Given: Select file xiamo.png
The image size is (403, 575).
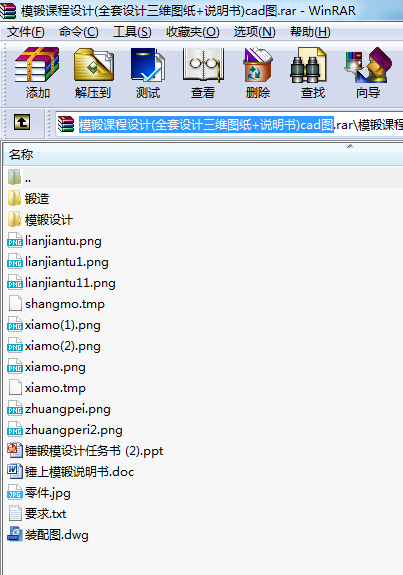Looking at the screenshot, I should click(55, 367).
